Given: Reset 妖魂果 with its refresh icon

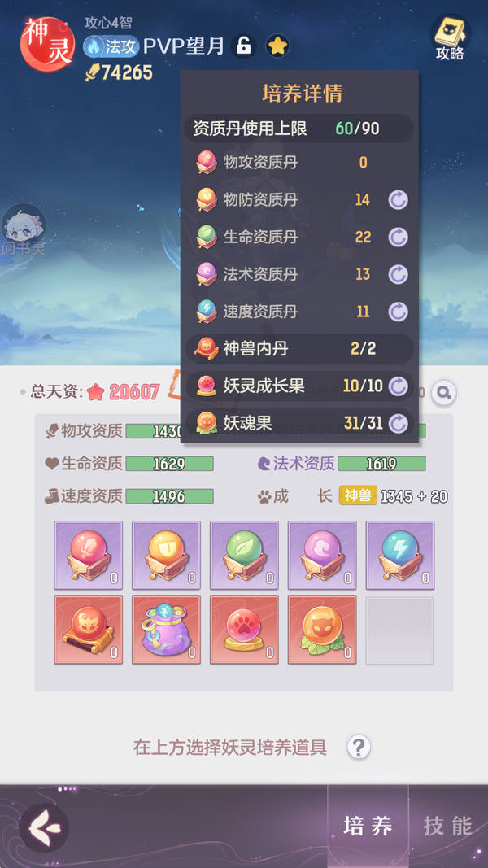Looking at the screenshot, I should point(398,424).
